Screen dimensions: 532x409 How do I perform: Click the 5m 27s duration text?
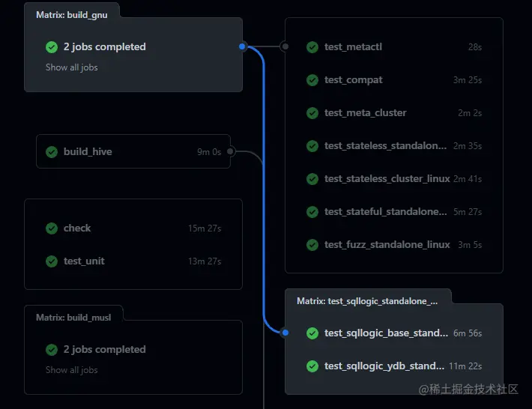468,212
